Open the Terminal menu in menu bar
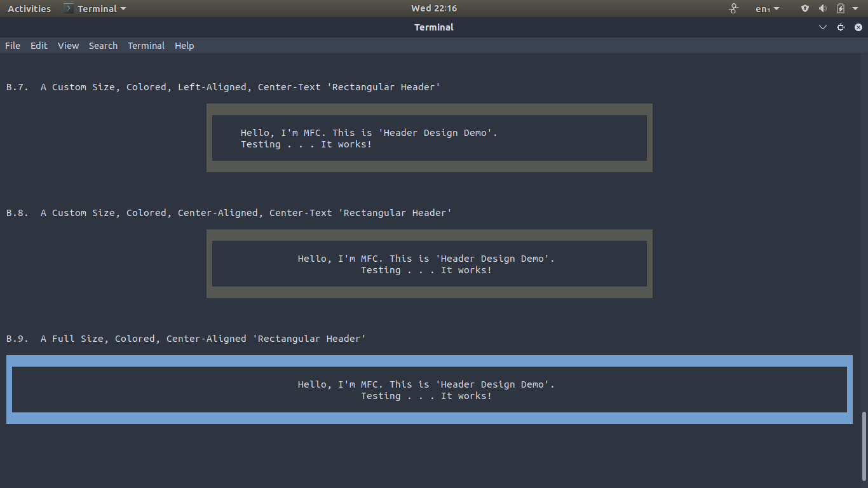 pyautogui.click(x=146, y=45)
